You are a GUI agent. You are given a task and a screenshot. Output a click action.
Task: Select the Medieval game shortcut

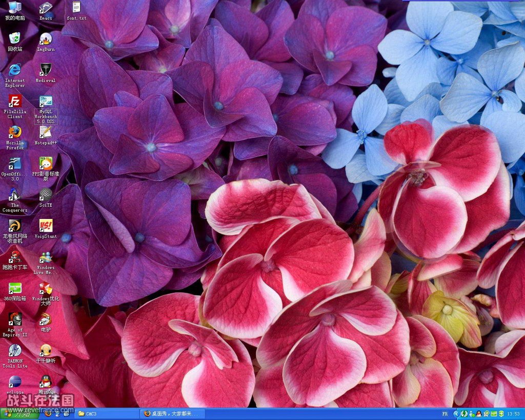(46, 73)
